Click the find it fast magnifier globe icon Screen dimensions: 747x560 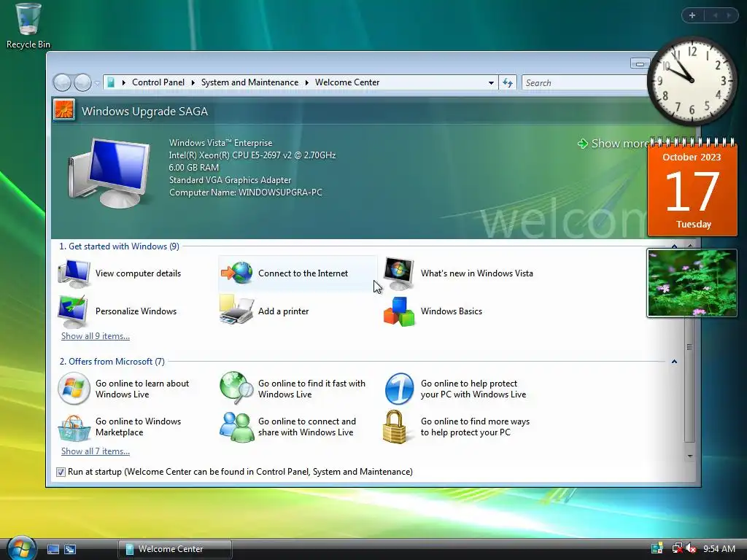pos(236,388)
